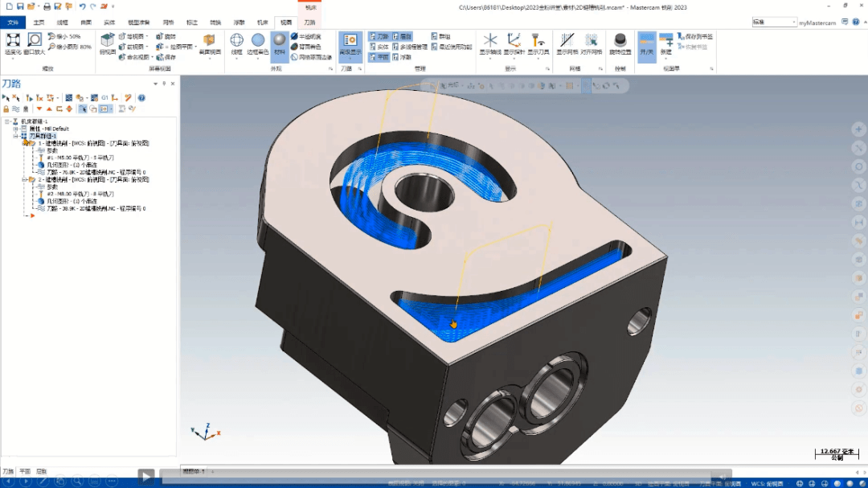The height and width of the screenshot is (488, 868).
Task: Collapse the 机床群组-1 tree node
Action: point(6,121)
